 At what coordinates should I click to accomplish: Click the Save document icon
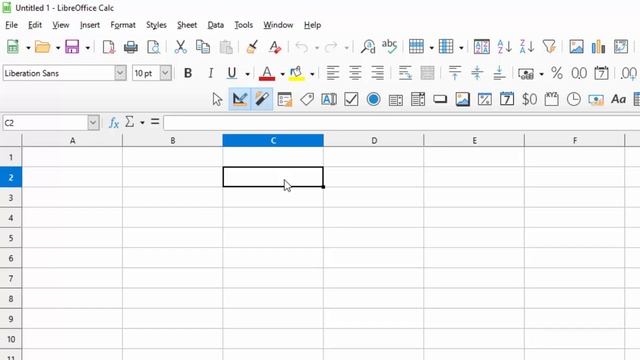tap(72, 47)
